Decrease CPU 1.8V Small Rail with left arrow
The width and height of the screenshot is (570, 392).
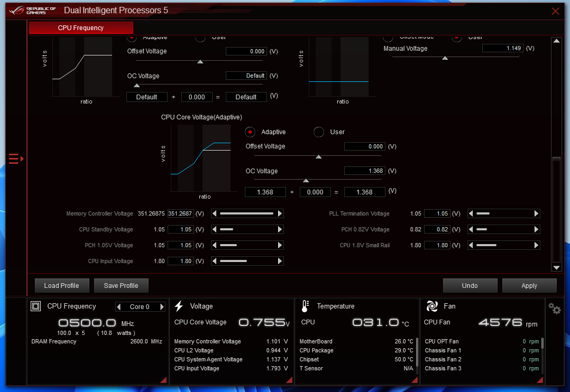click(471, 245)
